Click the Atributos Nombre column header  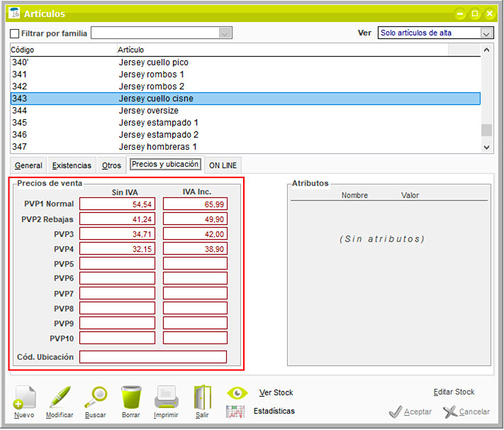[354, 195]
